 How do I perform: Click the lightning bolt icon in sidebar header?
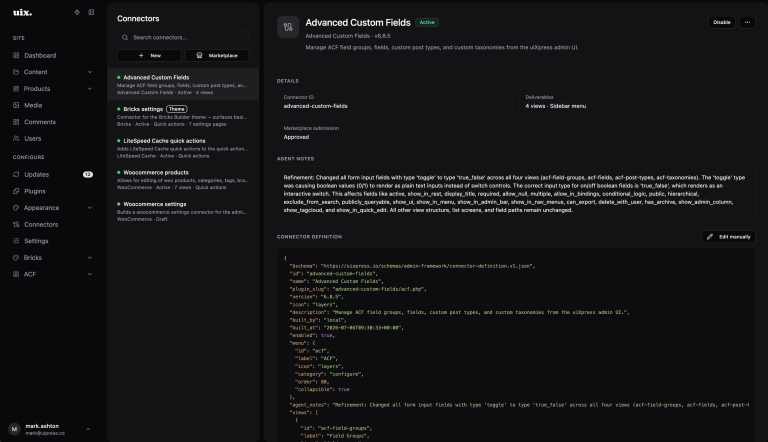(x=77, y=12)
